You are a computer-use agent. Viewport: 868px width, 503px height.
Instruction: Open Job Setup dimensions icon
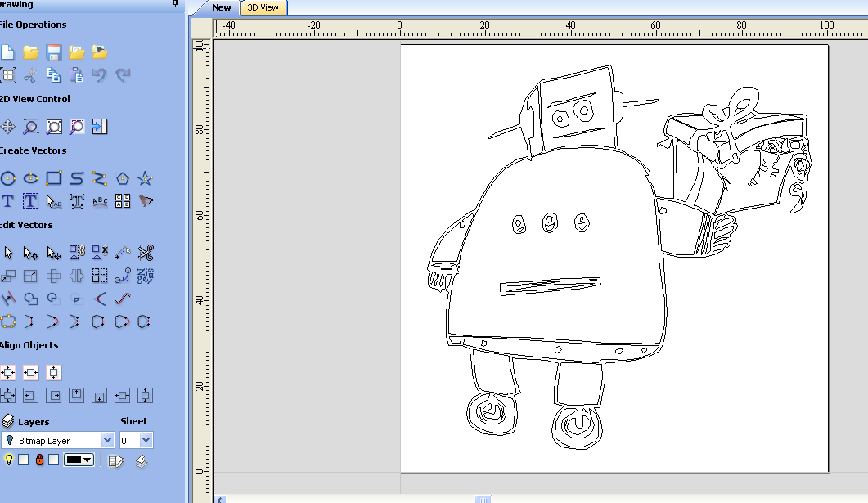tap(7, 74)
